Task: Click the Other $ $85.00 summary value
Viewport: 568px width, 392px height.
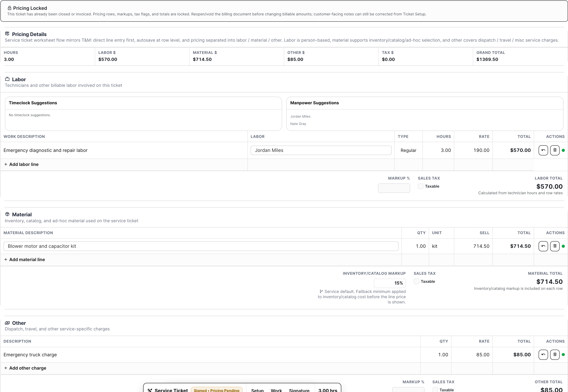Action: pos(295,59)
